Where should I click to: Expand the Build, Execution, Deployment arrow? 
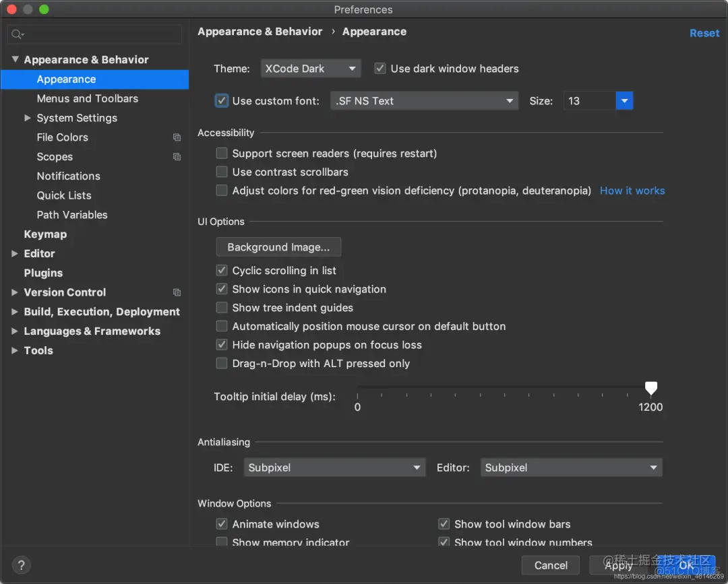click(14, 312)
